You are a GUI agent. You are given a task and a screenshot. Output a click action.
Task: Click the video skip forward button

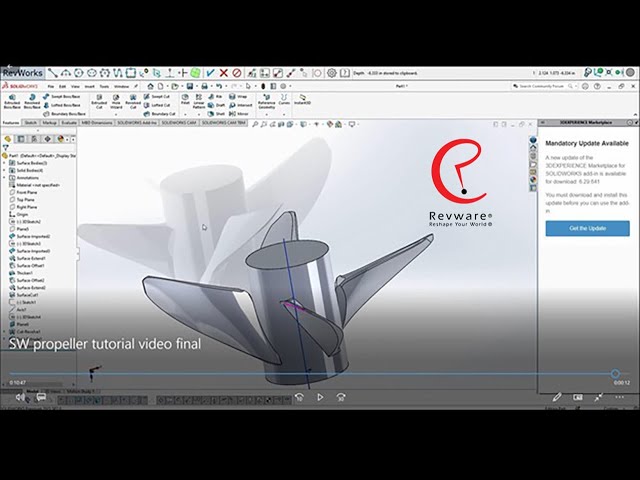341,397
